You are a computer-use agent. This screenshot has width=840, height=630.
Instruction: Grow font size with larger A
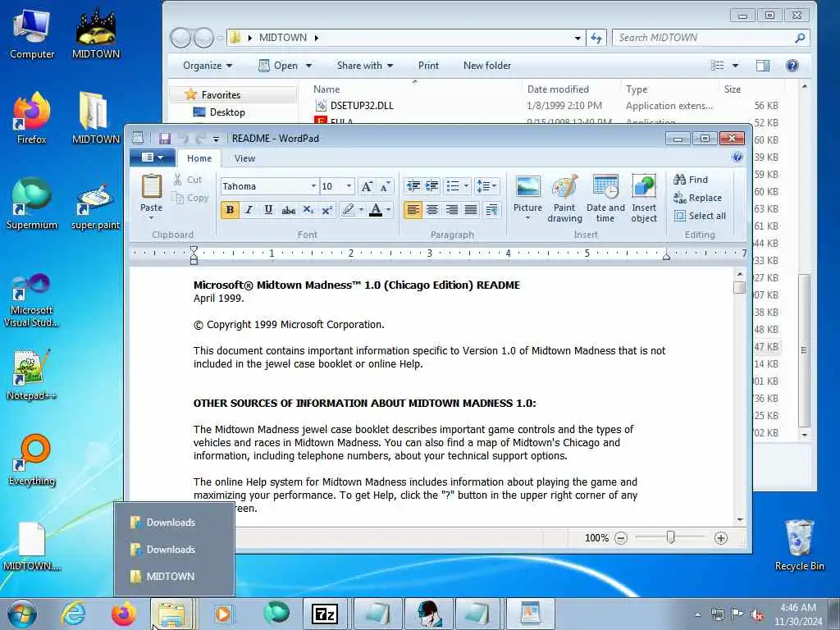(367, 186)
